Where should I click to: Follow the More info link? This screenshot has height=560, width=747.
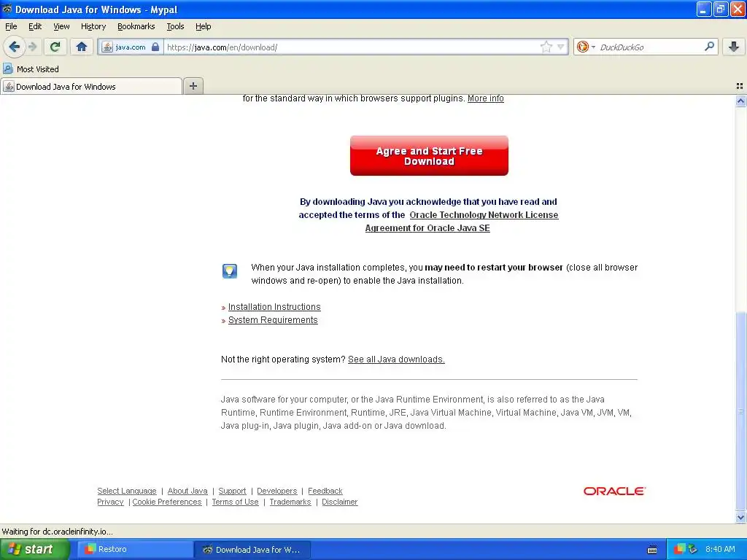point(485,98)
